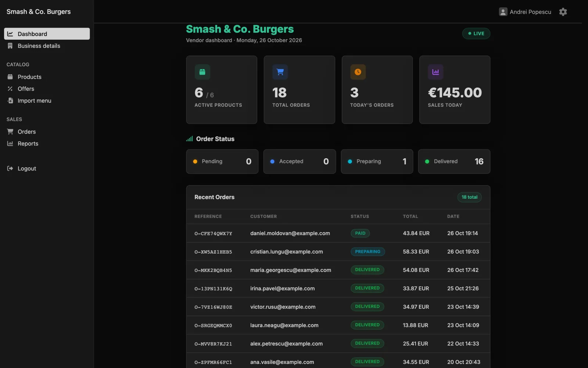Navigate to Offers

click(x=47, y=89)
